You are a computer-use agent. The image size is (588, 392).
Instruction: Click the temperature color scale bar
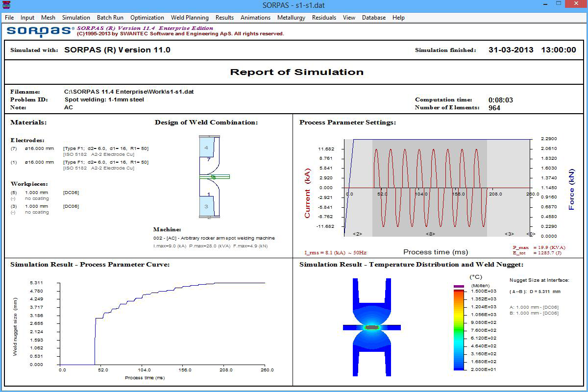click(x=459, y=329)
